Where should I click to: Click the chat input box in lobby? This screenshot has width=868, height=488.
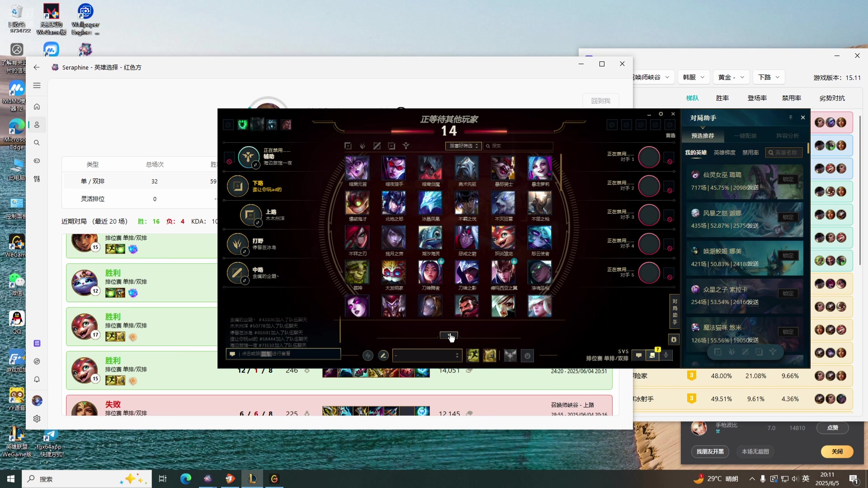[x=283, y=354]
